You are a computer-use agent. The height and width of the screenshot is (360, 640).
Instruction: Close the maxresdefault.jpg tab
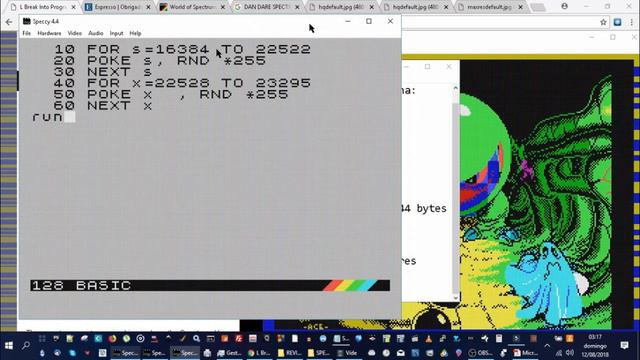click(x=520, y=7)
